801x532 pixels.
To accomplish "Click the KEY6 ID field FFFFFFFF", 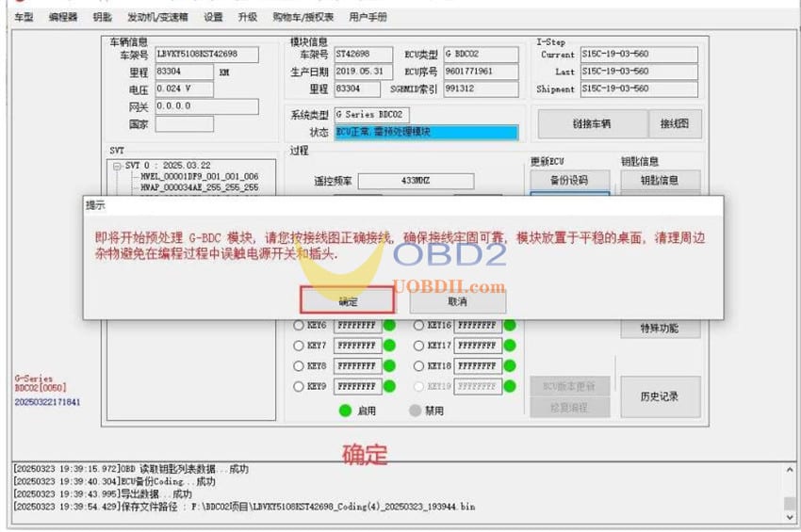I will click(x=357, y=325).
